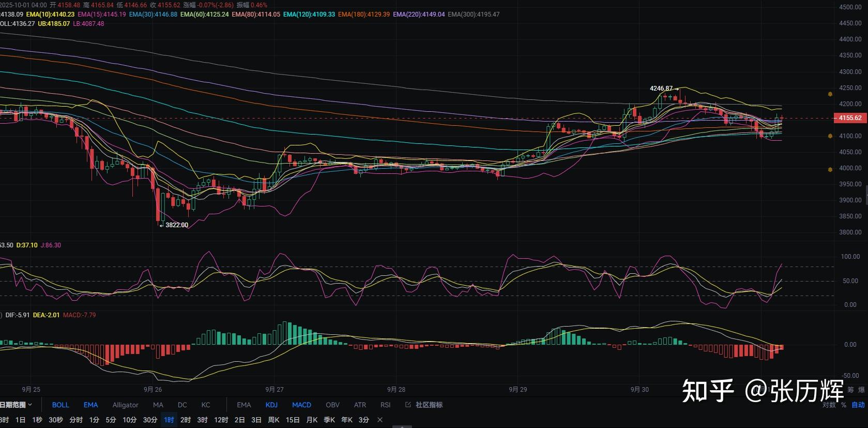Click the current price label 4155.62
868x428 pixels.
pyautogui.click(x=850, y=118)
